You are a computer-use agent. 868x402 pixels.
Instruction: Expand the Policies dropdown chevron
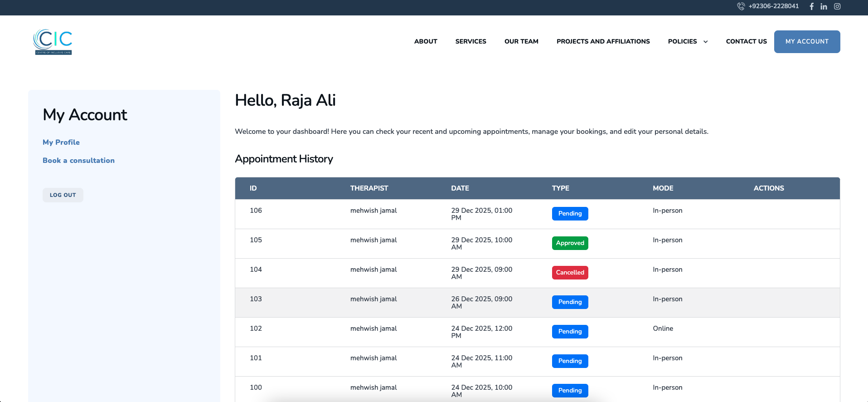coord(705,42)
